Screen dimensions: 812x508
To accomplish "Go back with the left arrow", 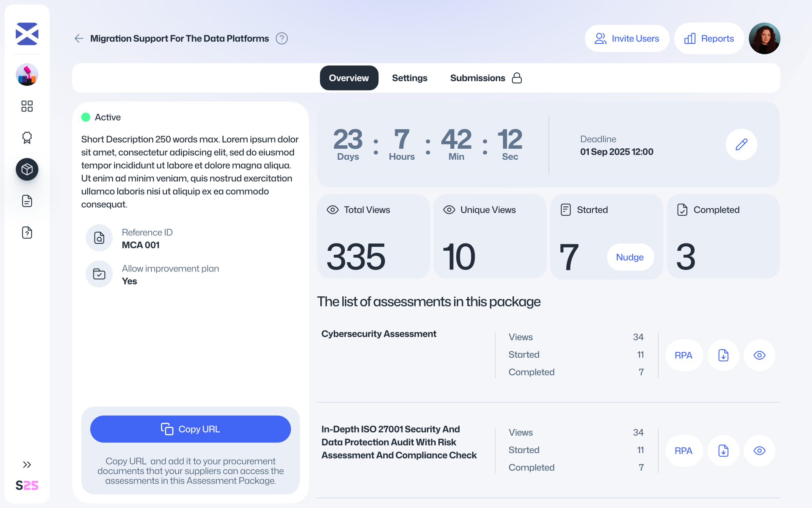I will (x=79, y=39).
